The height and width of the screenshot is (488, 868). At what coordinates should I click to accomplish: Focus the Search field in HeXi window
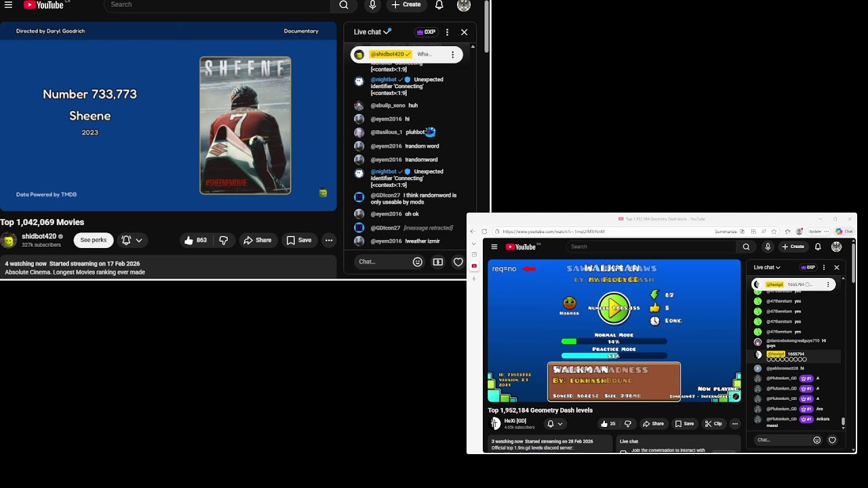point(651,247)
